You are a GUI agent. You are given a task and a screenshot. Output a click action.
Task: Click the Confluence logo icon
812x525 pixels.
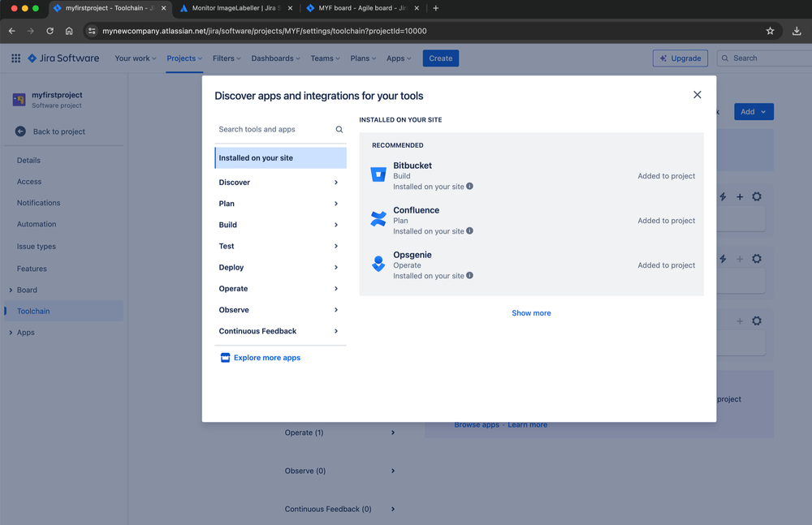(378, 219)
